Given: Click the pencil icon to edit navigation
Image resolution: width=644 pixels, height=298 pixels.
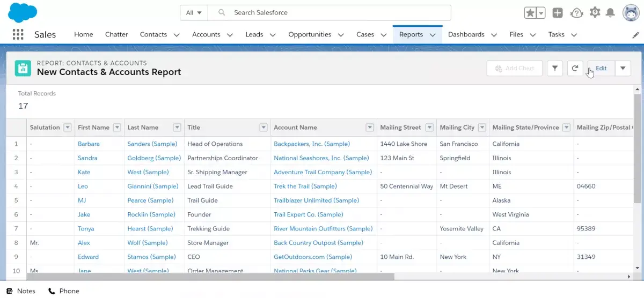Looking at the screenshot, I should click(636, 35).
